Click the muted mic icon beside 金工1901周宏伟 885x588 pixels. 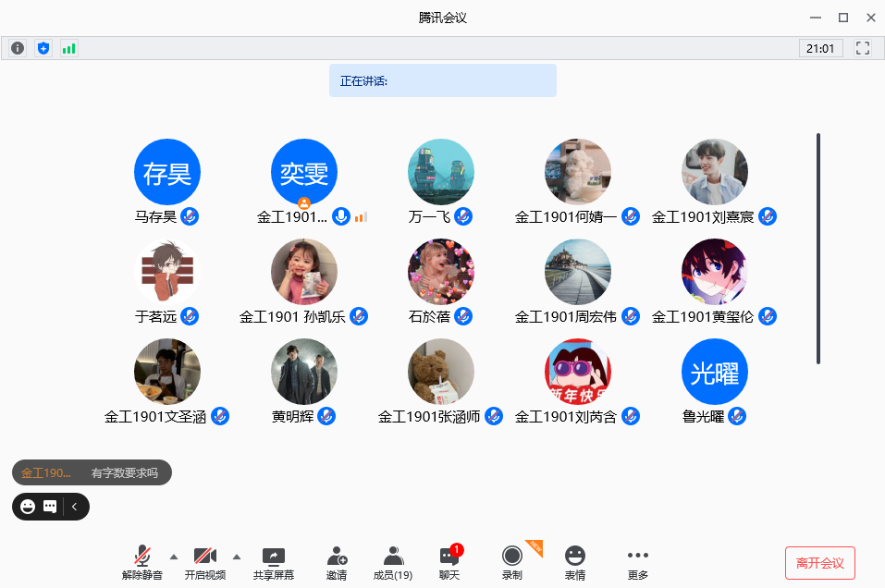pos(631,316)
